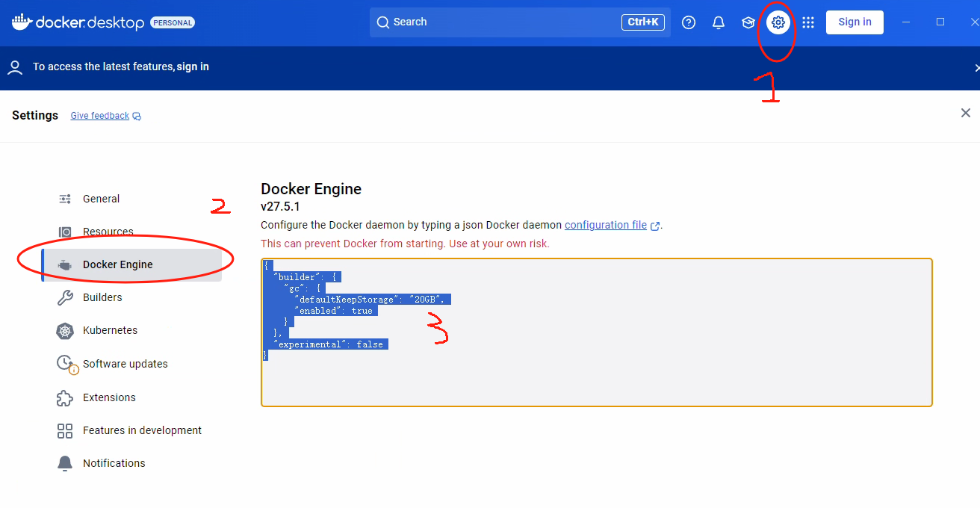
Task: Click the "builder": { line
Action: (x=307, y=277)
